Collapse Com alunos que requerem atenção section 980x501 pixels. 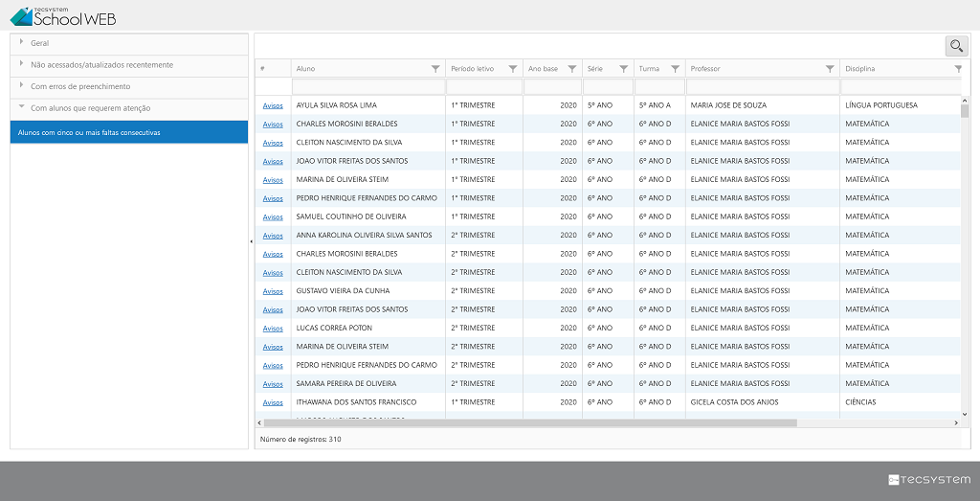click(90, 108)
